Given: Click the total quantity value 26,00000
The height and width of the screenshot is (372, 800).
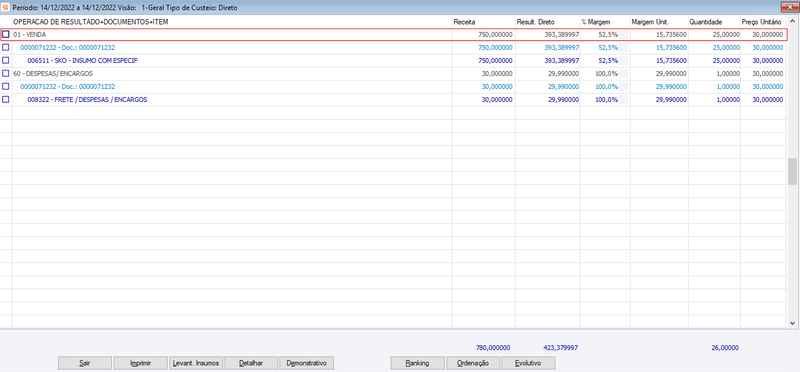Looking at the screenshot, I should pyautogui.click(x=725, y=348).
